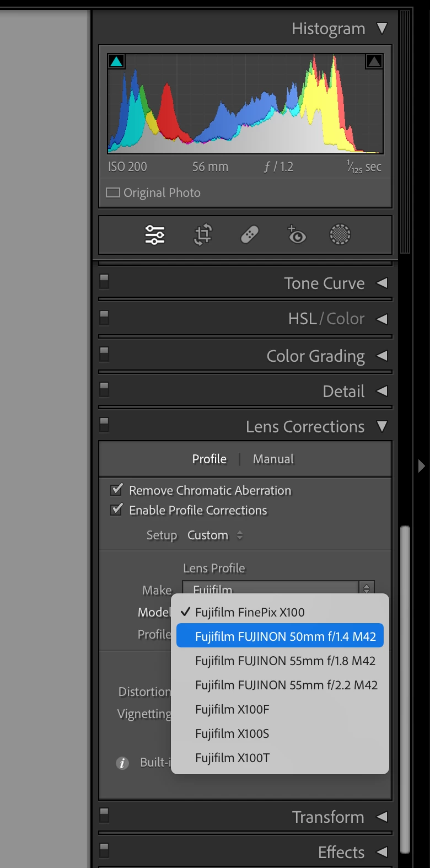Uncheck Remove Chromatic Aberration
Screen dimensions: 430x868
pyautogui.click(x=117, y=489)
